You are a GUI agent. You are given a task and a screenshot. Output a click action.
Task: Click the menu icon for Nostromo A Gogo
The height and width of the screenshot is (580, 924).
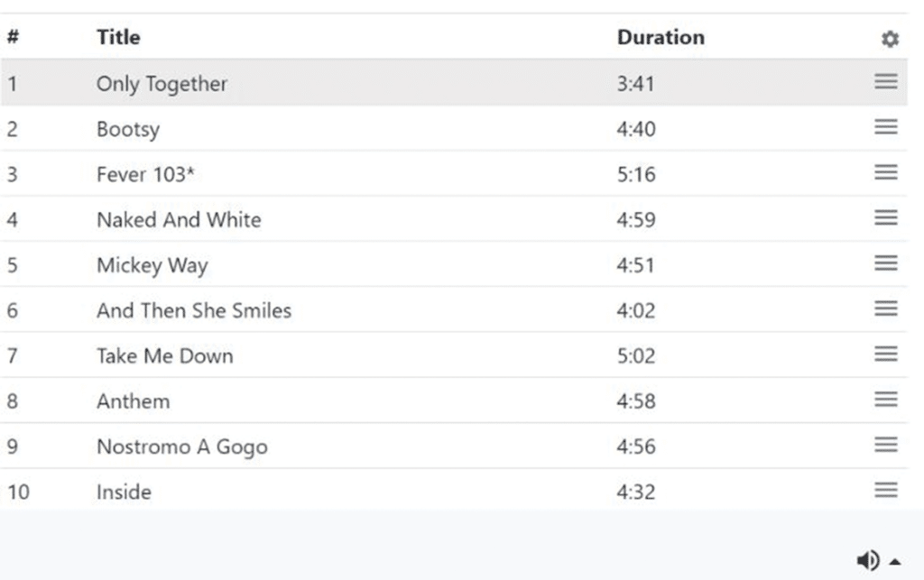[886, 445]
